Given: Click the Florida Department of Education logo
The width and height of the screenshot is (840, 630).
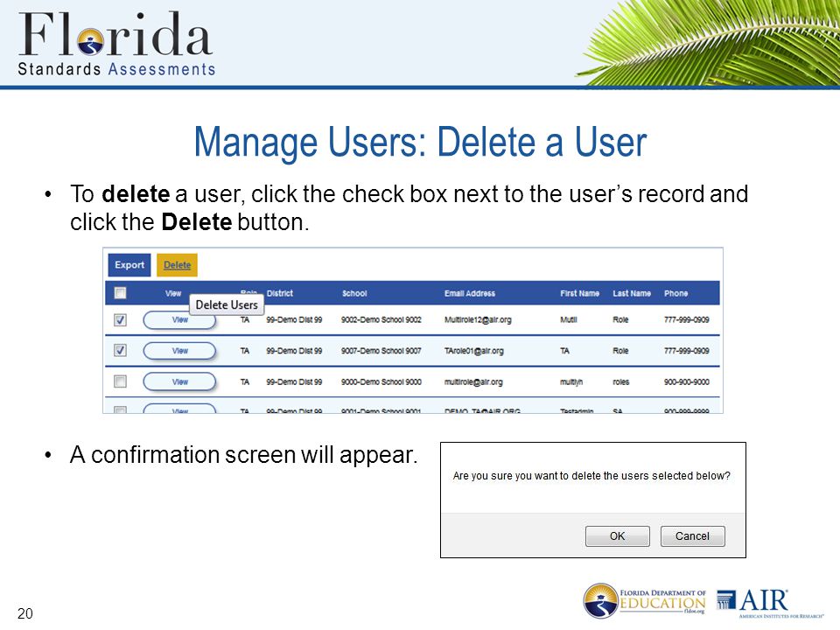Looking at the screenshot, I should pyautogui.click(x=645, y=601).
